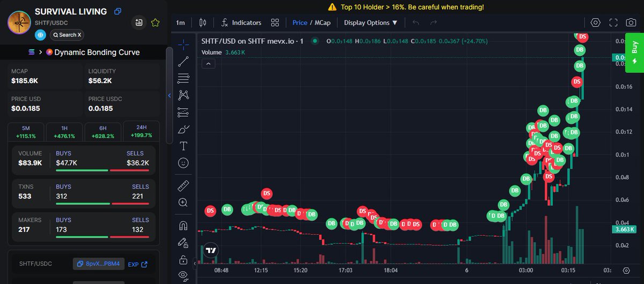Toggle the green market status dot
Image resolution: width=644 pixels, height=284 pixels.
[x=315, y=41]
